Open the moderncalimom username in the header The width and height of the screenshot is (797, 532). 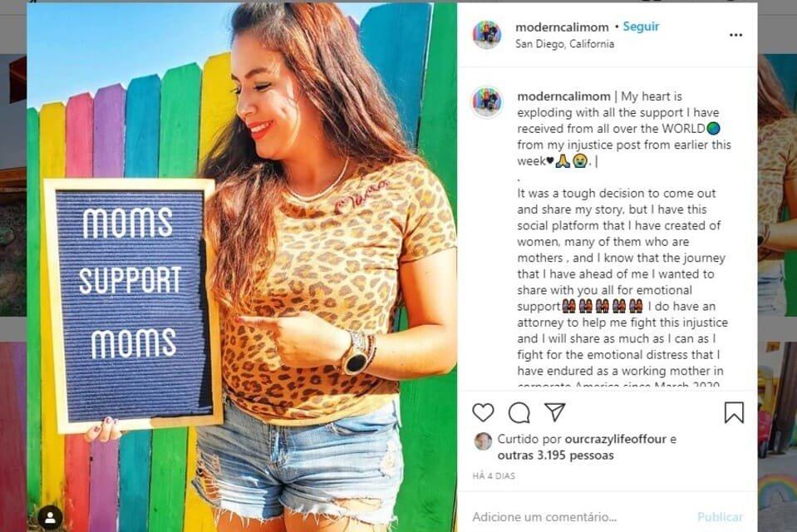(562, 27)
